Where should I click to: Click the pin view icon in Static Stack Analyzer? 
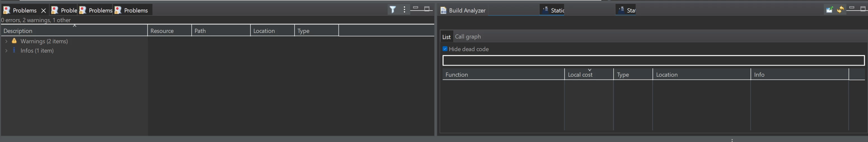point(829,10)
